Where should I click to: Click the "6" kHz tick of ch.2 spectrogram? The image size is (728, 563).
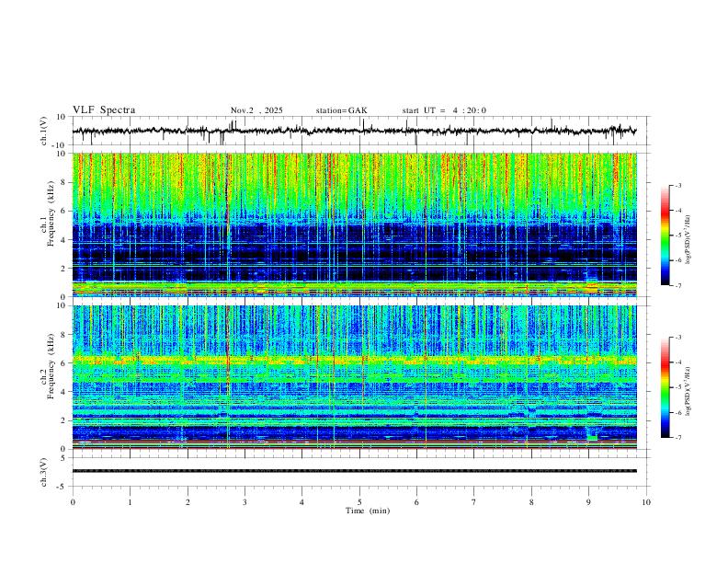(64, 363)
